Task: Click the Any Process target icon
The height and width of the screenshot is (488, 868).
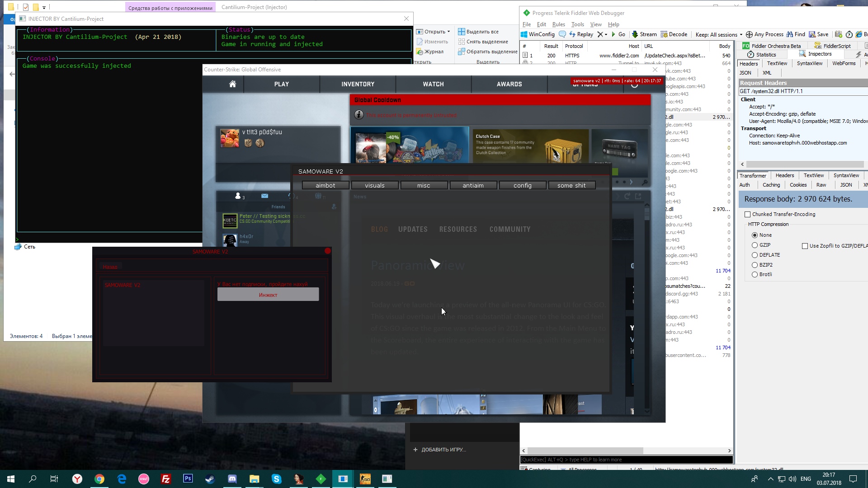Action: click(x=749, y=34)
